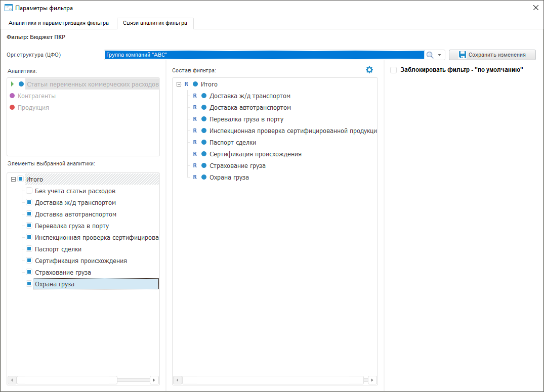This screenshot has width=544, height=392.
Task: Select Контрагенты analytic
Action: 36,96
